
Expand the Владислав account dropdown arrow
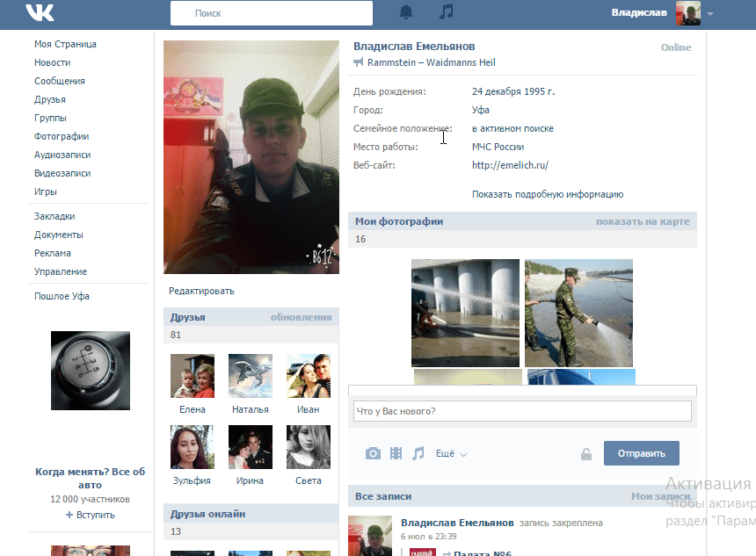[x=710, y=14]
